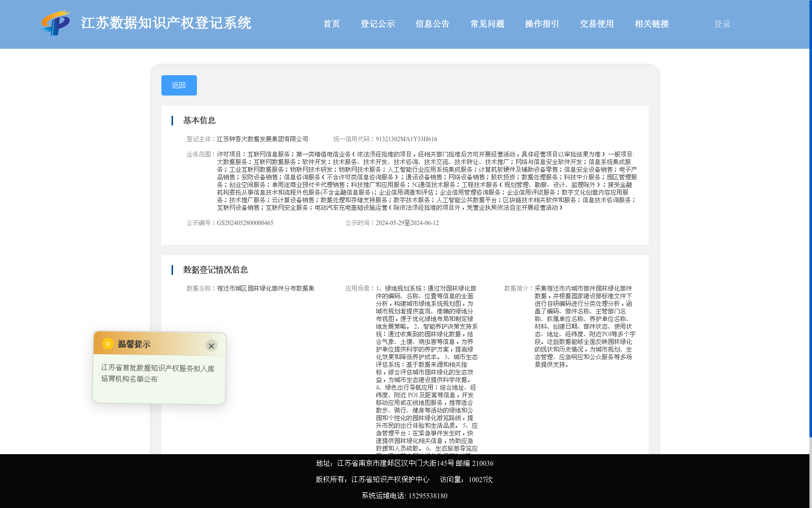812x508 pixels.
Task: Click the 基本信息 section heading
Action: [199, 120]
